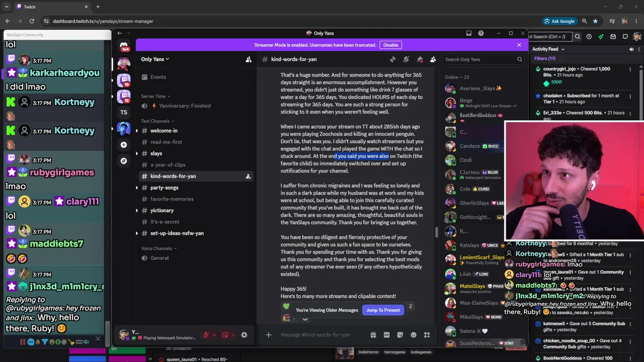Screen dimensions: 644x362
Task: Open Discord server discovery compass icon
Action: tap(124, 161)
